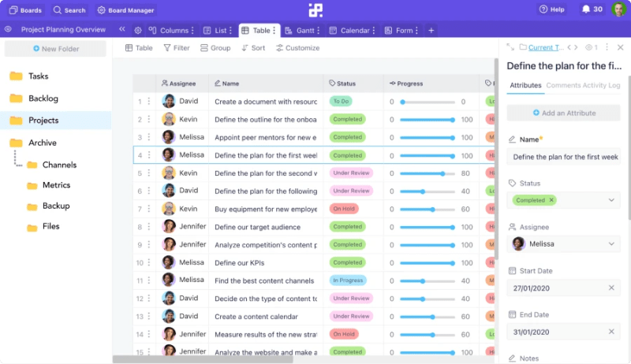Edit the Name field in details panel
Image resolution: width=631 pixels, height=364 pixels.
[x=563, y=157]
